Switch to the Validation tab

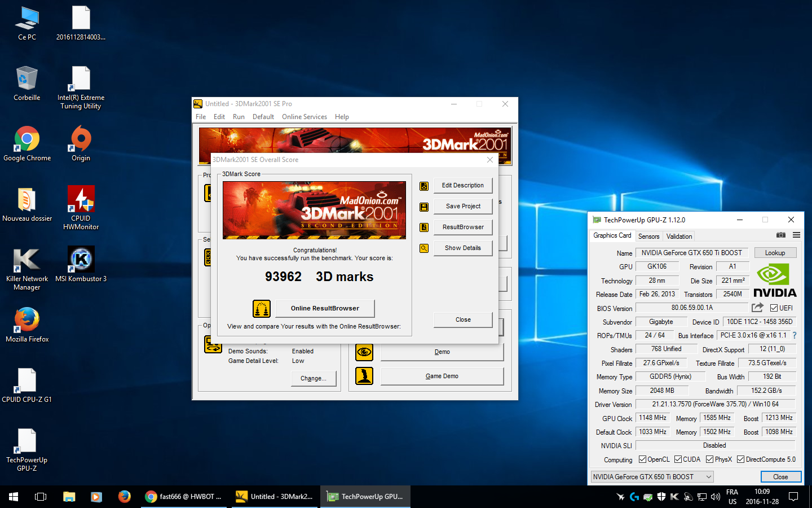(x=679, y=237)
